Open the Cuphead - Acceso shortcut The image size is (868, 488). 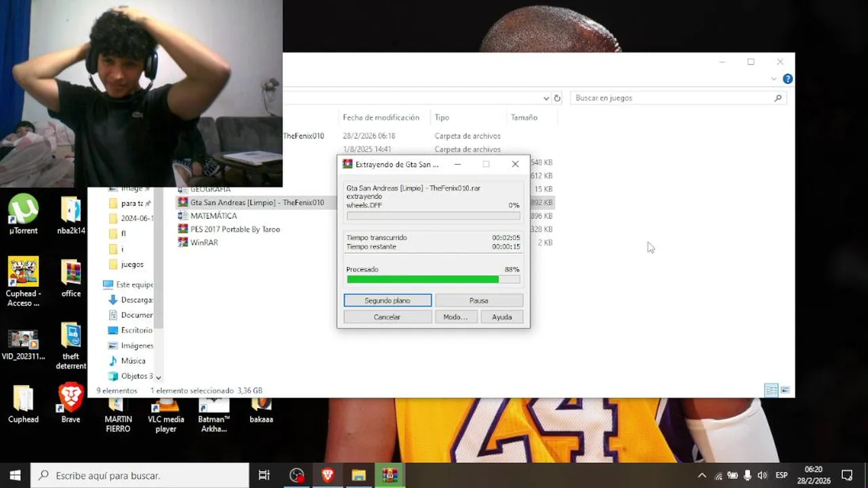click(x=23, y=281)
